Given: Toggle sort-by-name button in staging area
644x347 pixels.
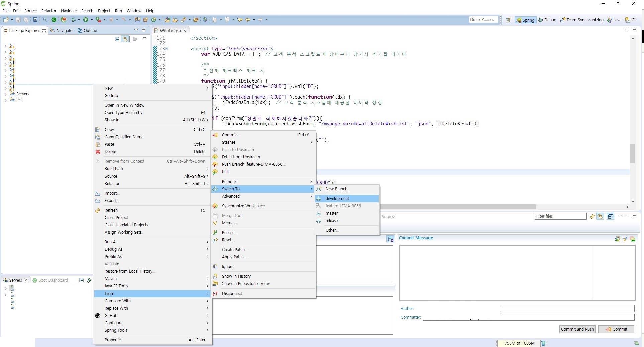Looking at the screenshot, I should [x=390, y=239].
